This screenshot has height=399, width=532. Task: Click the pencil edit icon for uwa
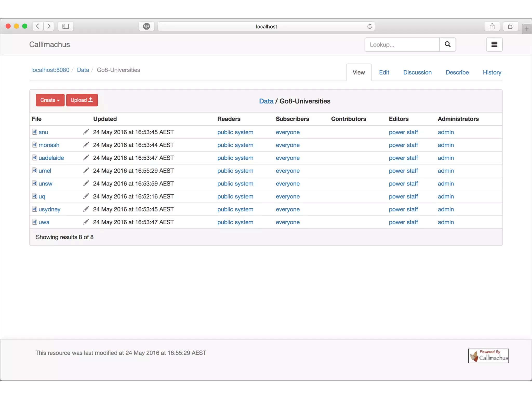[x=86, y=222]
